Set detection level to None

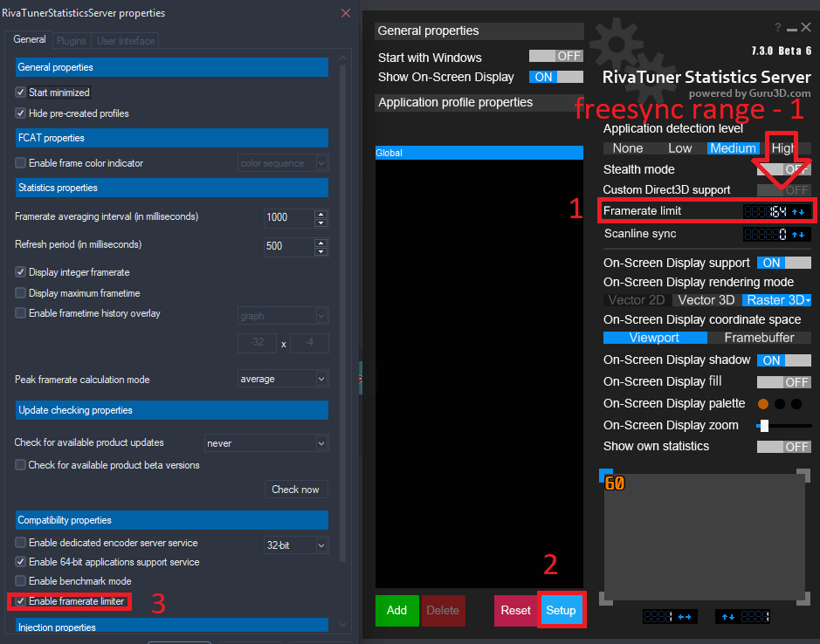(x=628, y=148)
